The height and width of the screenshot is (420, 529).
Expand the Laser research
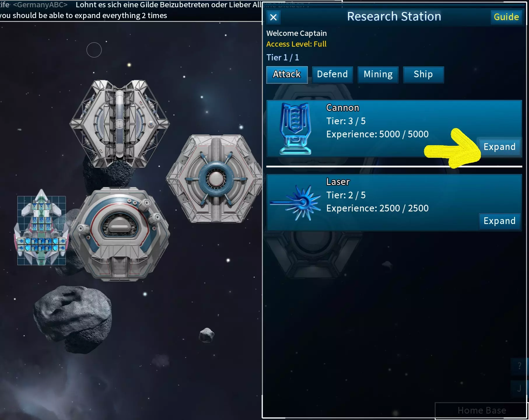tap(500, 221)
